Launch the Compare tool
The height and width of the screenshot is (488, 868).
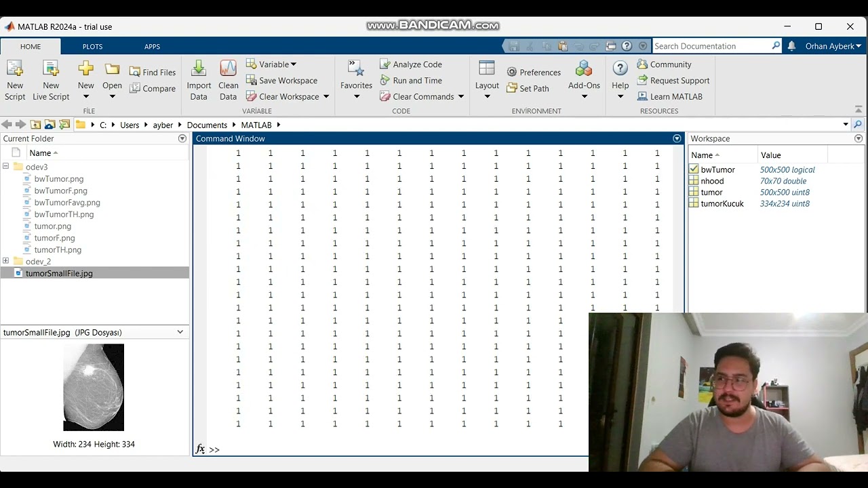[x=153, y=88]
